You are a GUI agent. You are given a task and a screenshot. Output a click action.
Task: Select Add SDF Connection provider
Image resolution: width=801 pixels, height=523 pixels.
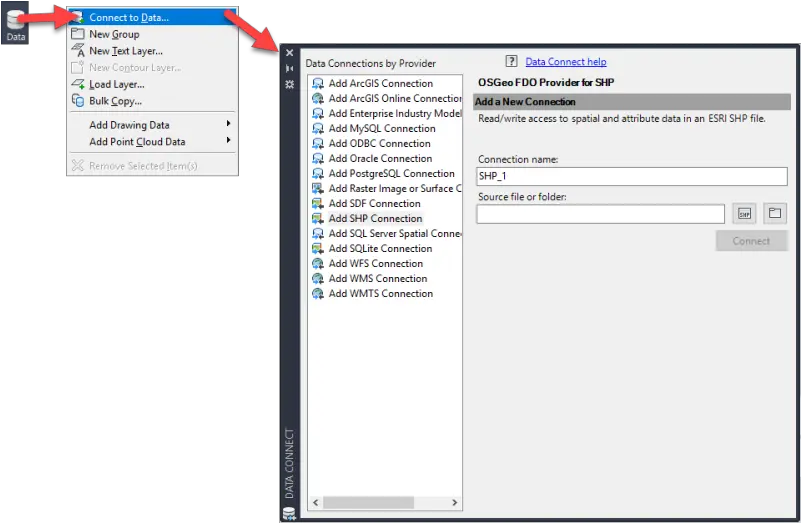point(374,203)
